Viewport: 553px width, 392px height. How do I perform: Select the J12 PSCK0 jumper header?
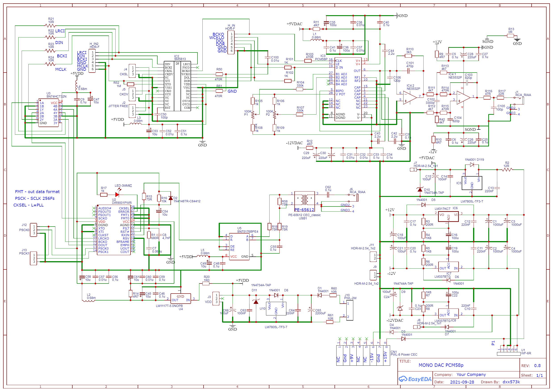click(x=33, y=230)
